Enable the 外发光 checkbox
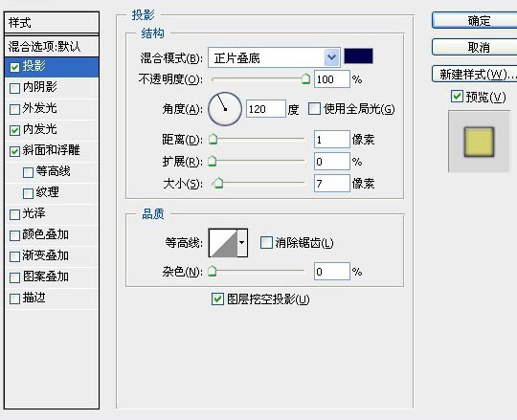The image size is (517, 420). 14,109
